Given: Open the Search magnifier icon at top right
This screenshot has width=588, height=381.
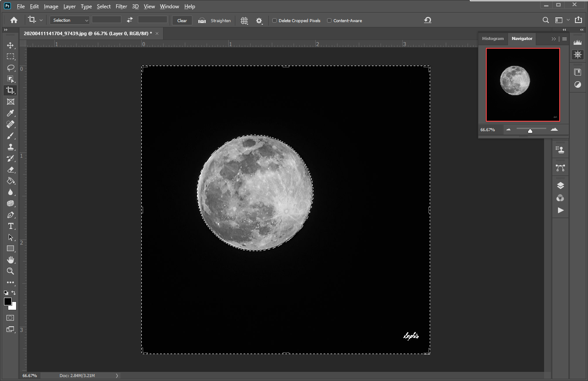Looking at the screenshot, I should point(546,20).
